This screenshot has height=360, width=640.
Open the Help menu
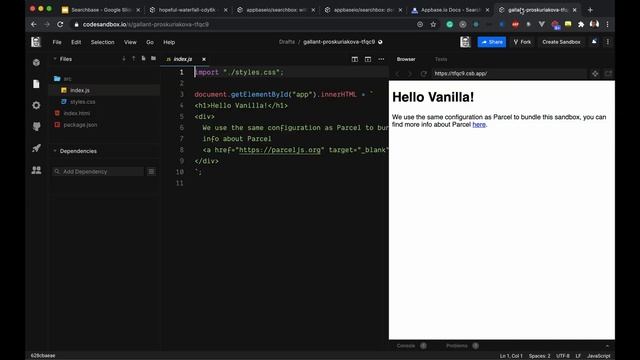coord(169,42)
